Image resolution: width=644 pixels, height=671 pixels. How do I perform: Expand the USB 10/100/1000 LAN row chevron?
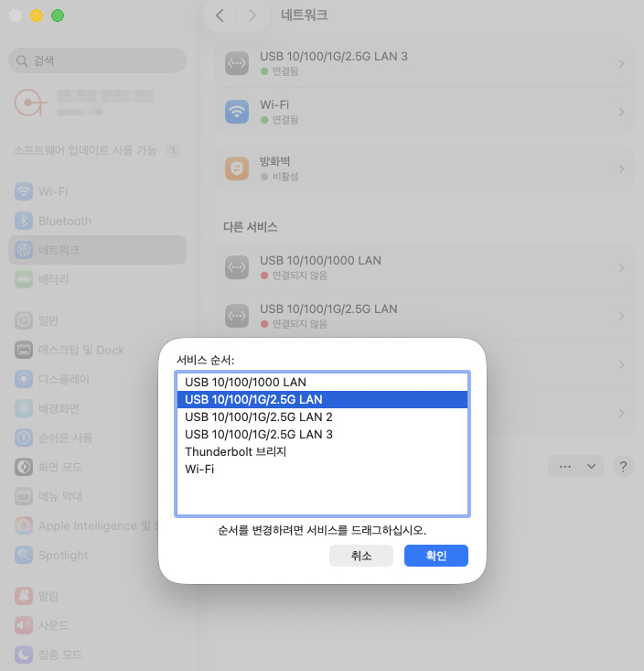(621, 267)
